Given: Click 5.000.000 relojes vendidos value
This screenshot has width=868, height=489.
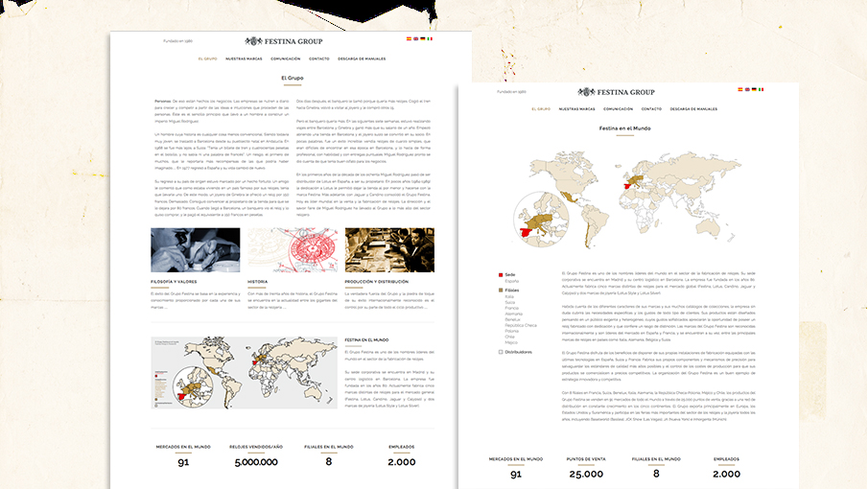Looking at the screenshot, I should [x=256, y=462].
